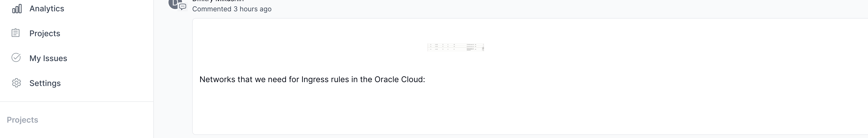Image resolution: width=868 pixels, height=138 pixels.
Task: Check the third row checkbox in the network table
Action: pos(429,49)
